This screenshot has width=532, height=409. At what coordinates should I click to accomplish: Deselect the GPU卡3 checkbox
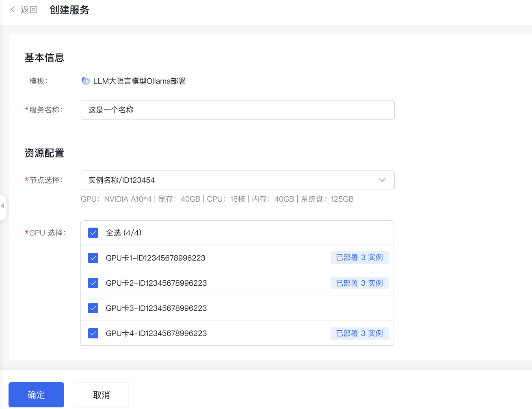pos(93,308)
